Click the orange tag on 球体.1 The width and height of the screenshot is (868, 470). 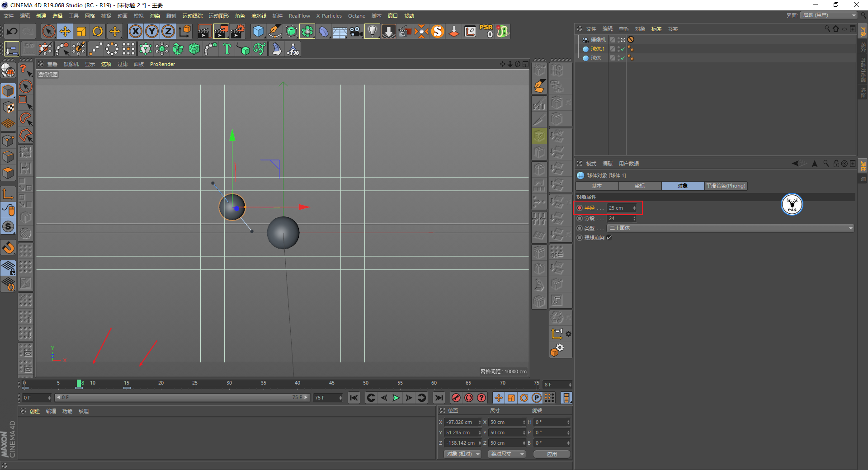pyautogui.click(x=631, y=49)
